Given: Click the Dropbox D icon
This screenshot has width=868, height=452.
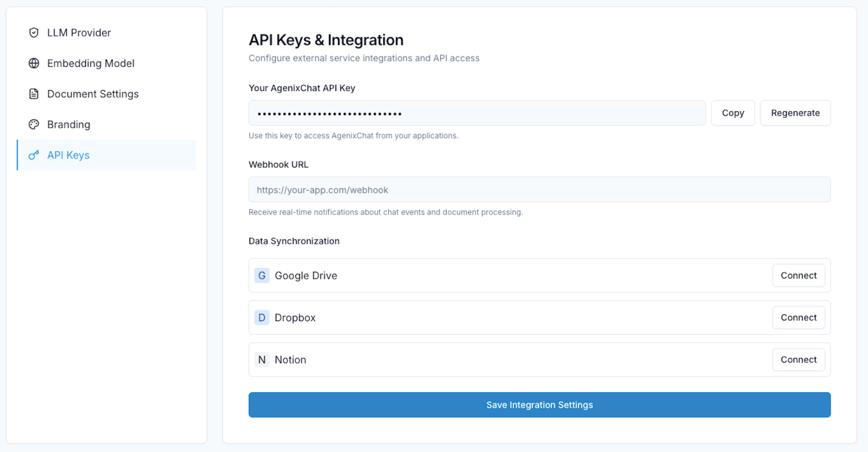Looking at the screenshot, I should pos(262,318).
